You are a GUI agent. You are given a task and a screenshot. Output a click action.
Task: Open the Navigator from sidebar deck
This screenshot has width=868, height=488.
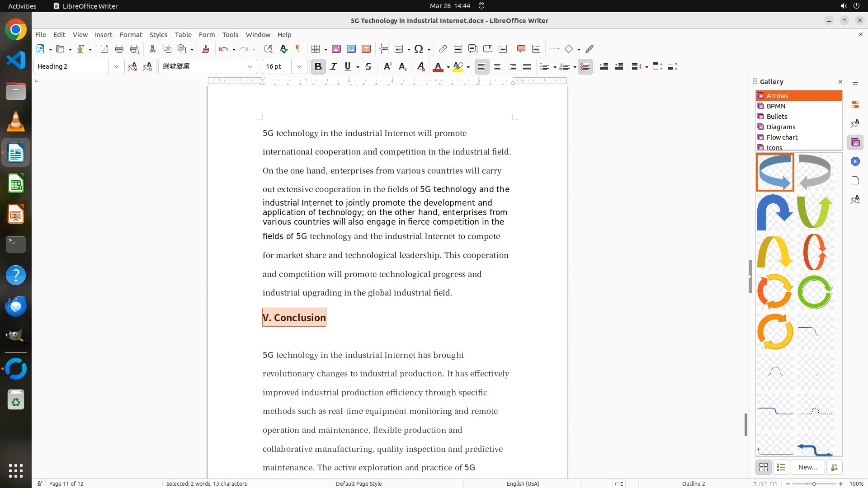855,162
